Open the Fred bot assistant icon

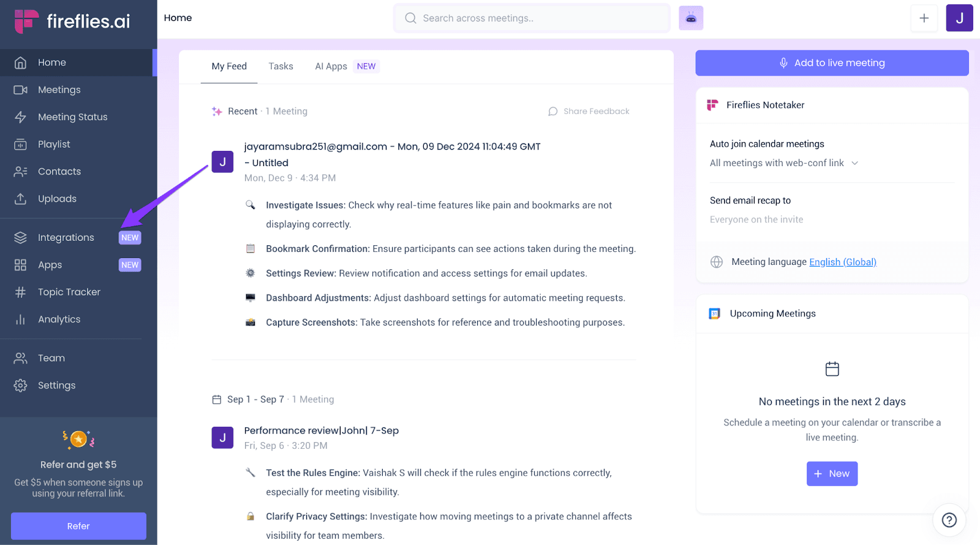(691, 18)
